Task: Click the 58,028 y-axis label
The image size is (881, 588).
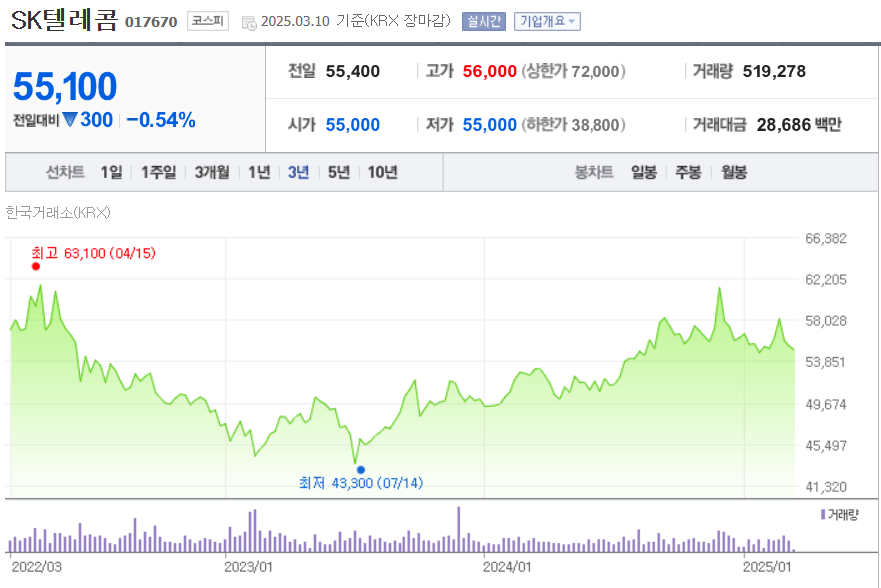Action: click(x=826, y=321)
